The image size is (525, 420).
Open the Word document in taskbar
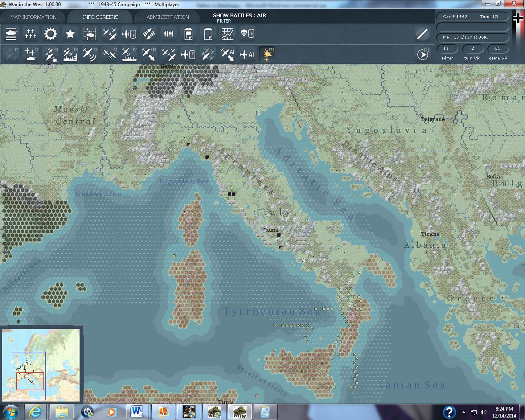pos(137,412)
